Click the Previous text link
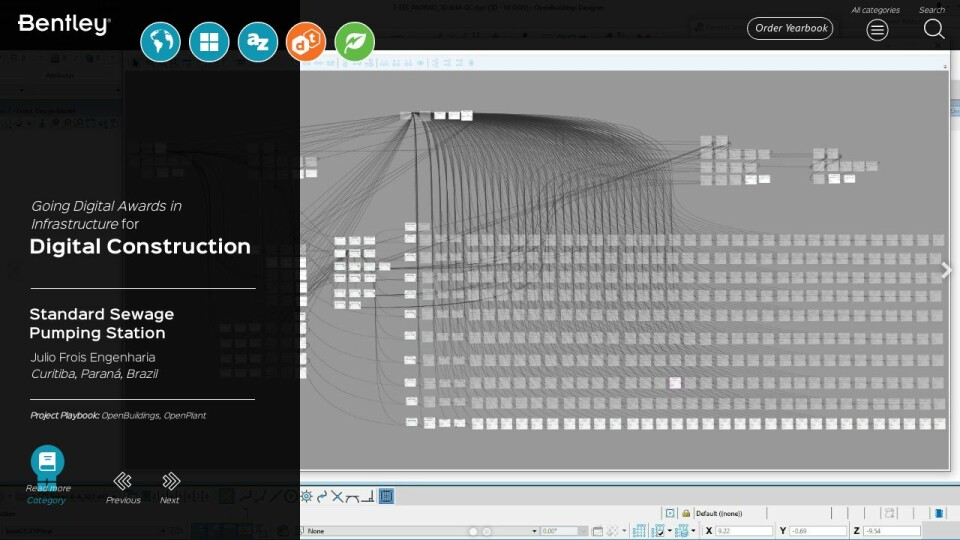 (x=123, y=500)
